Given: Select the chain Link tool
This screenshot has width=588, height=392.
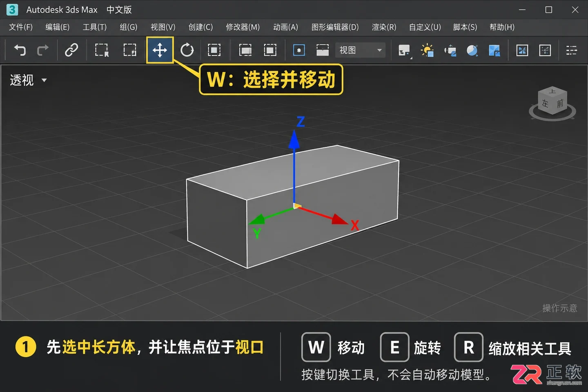Looking at the screenshot, I should (71, 50).
